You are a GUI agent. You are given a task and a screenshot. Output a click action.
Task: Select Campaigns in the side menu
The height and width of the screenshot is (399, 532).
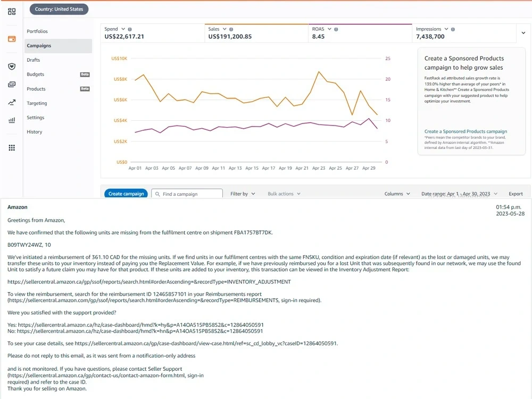[58, 46]
